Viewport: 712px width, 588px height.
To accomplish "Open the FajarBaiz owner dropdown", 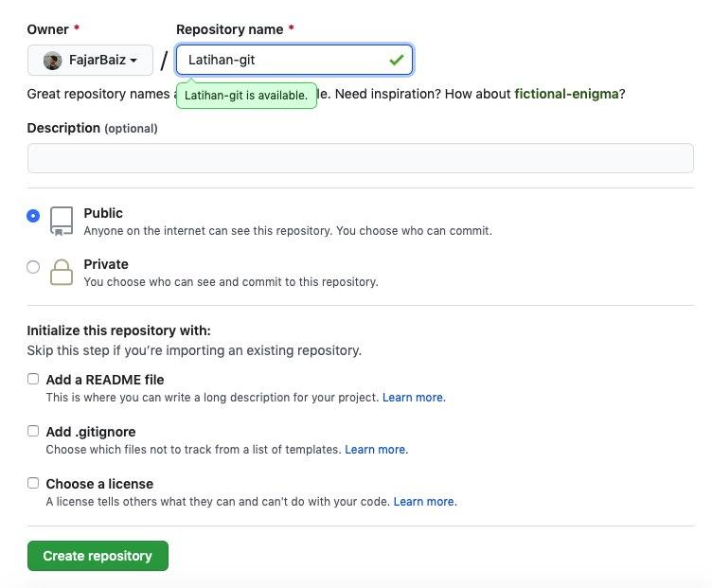I will [x=90, y=61].
